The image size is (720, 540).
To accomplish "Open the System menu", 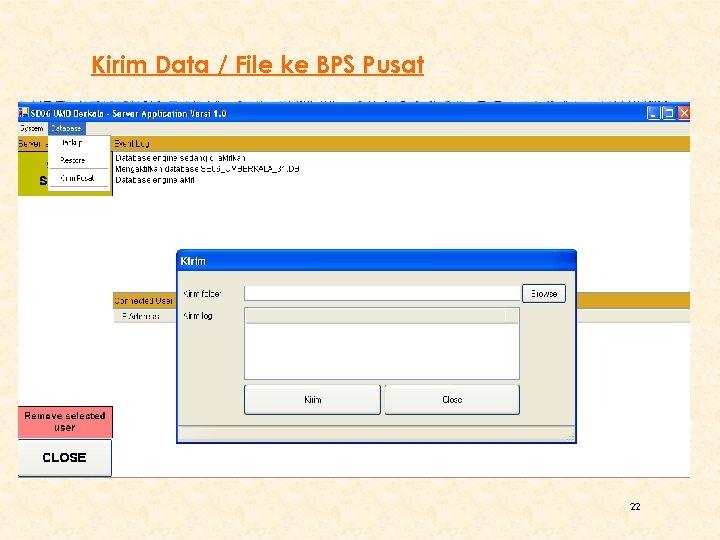I will coord(32,129).
